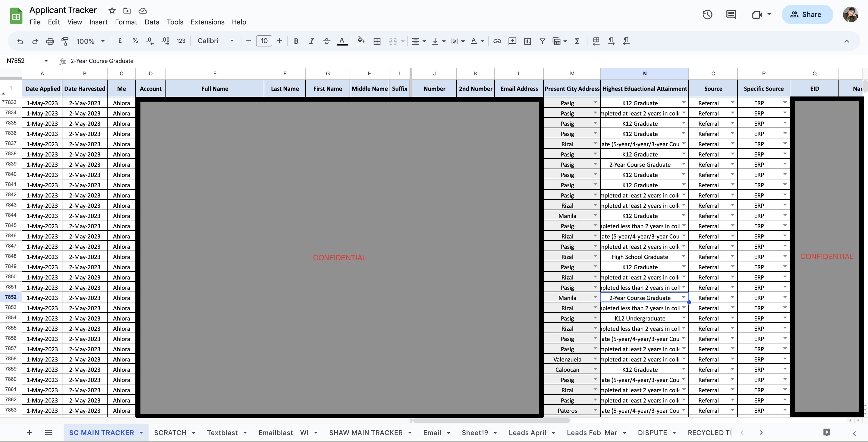This screenshot has width=868, height=442.
Task: Open the borders tool
Action: pos(377,41)
